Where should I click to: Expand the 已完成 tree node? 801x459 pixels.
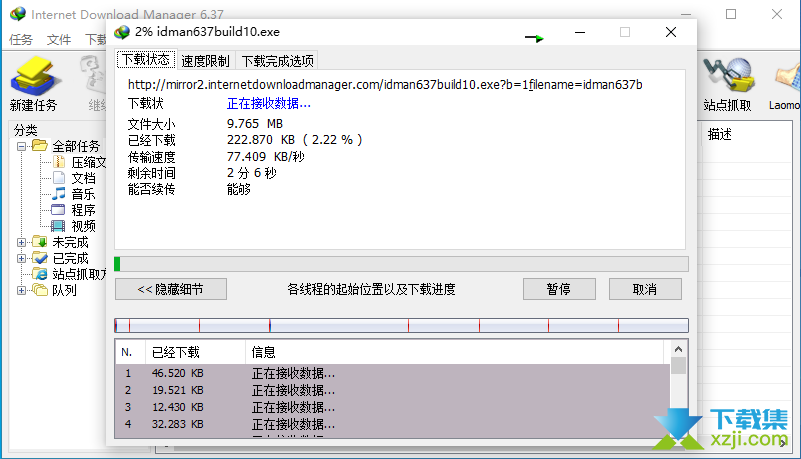pos(21,258)
